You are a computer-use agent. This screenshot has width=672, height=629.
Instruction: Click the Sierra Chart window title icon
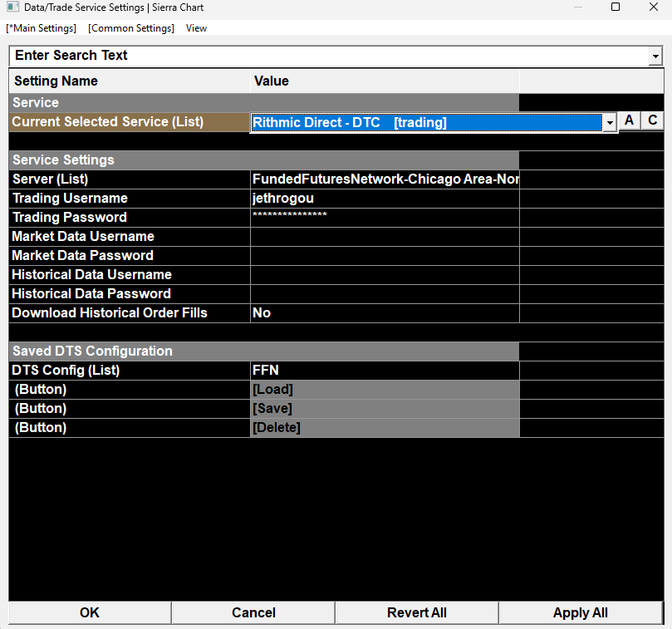(12, 7)
